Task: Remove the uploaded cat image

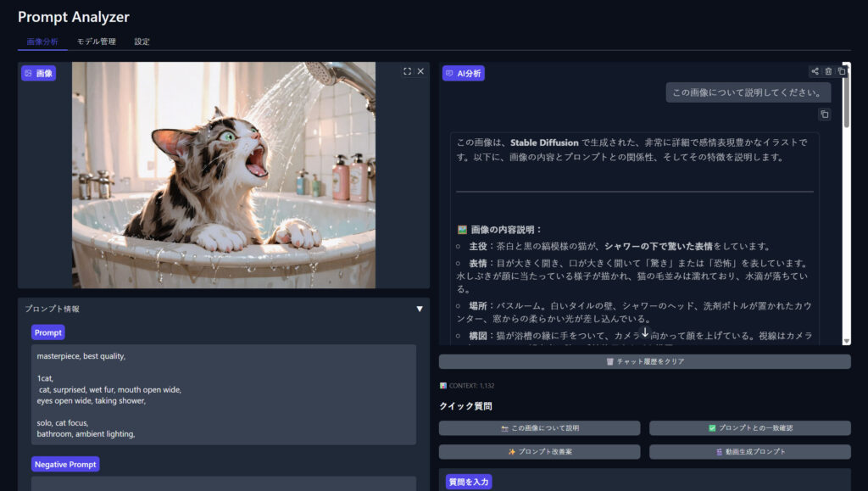Action: pyautogui.click(x=420, y=72)
